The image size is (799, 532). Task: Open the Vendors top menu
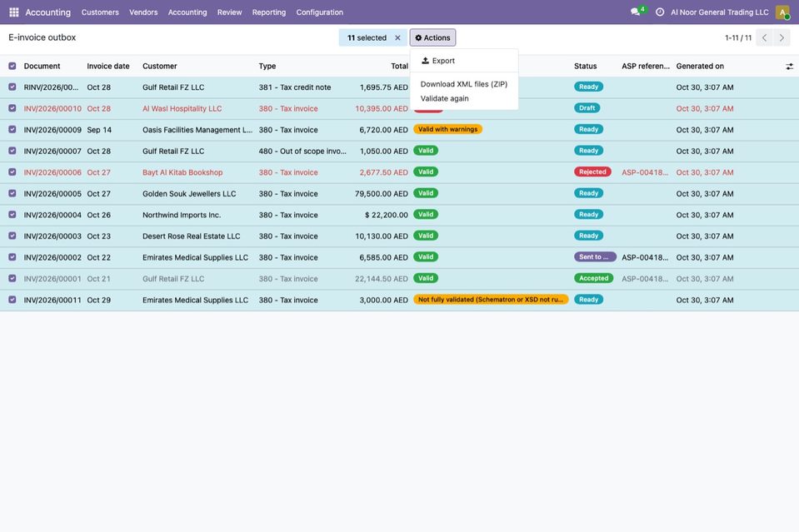(143, 12)
